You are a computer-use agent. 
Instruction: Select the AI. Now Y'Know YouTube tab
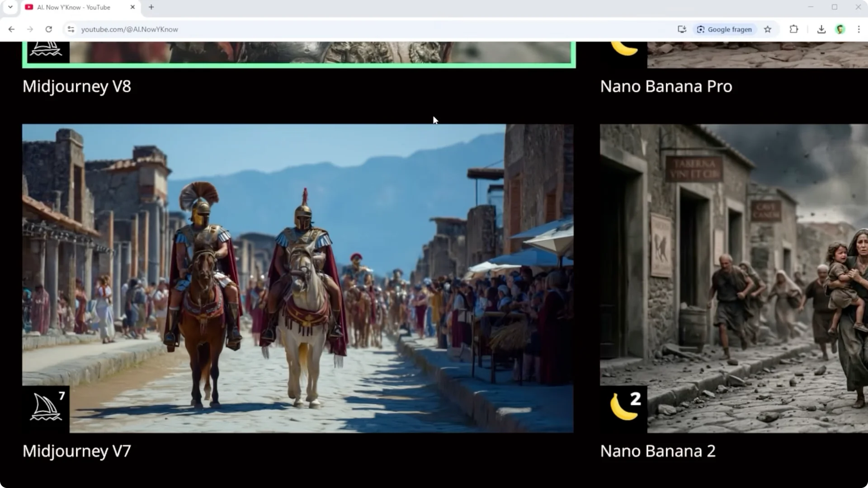pyautogui.click(x=72, y=7)
